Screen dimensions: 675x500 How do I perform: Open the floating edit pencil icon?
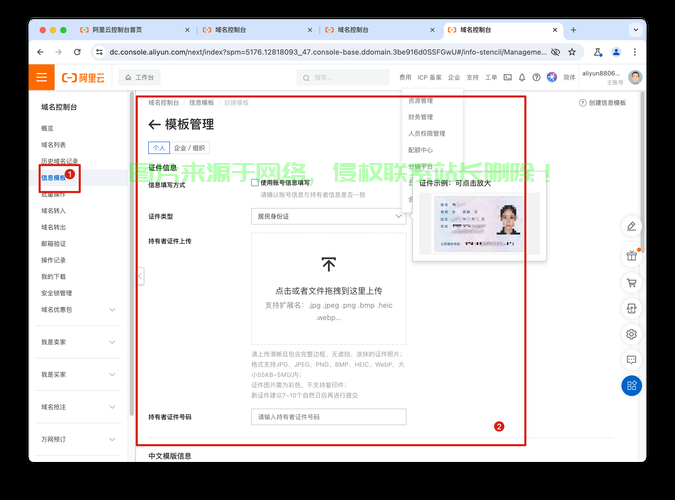point(632,227)
